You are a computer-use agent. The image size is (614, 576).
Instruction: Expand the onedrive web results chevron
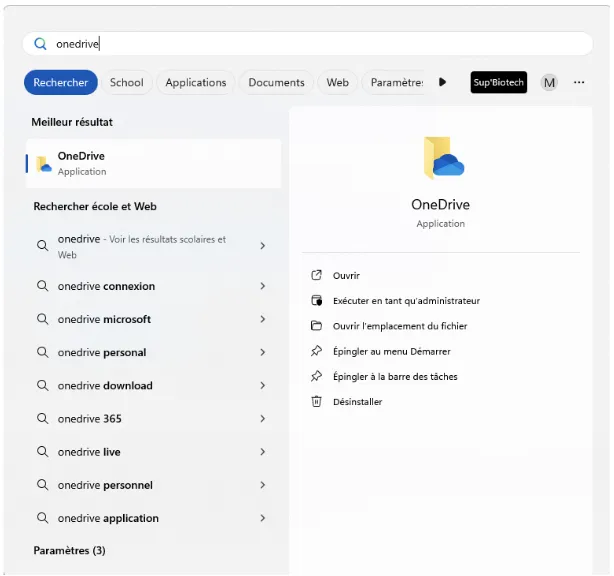coord(263,246)
